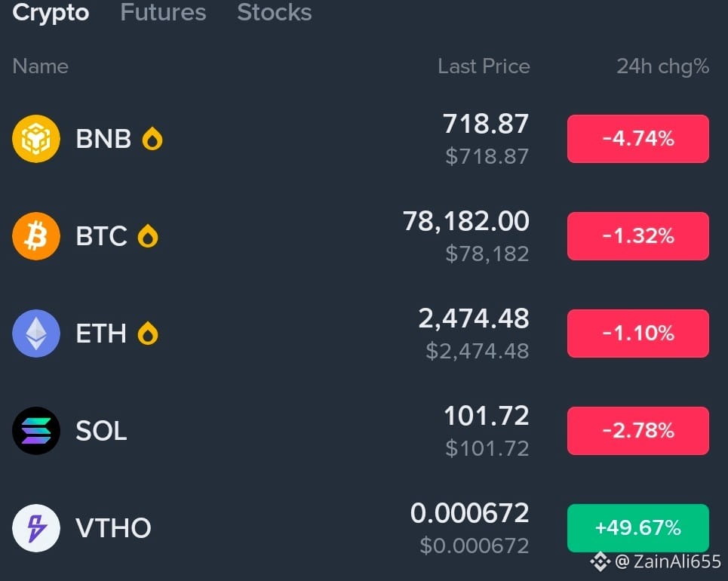Sort by Last Price column header
This screenshot has width=728, height=581.
tap(484, 66)
